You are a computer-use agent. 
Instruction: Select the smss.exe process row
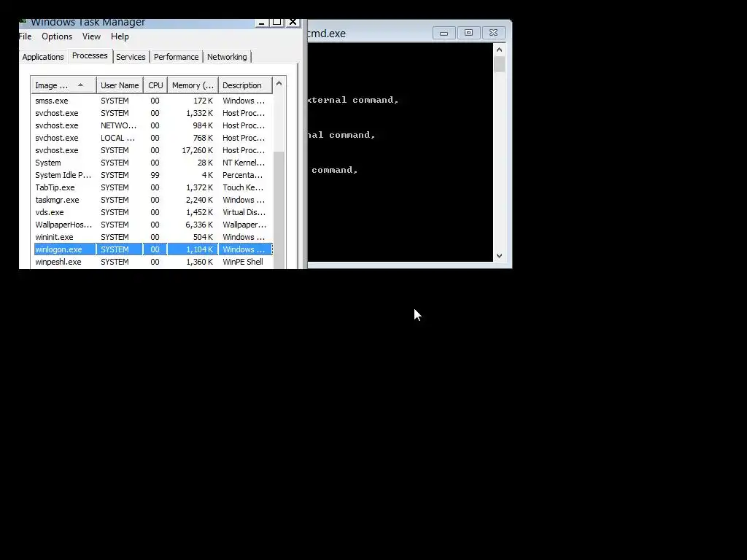152,101
